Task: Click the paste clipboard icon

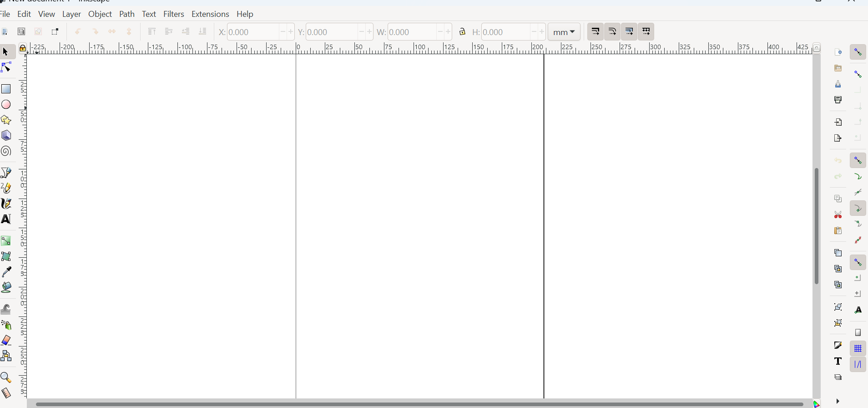Action: point(838,231)
